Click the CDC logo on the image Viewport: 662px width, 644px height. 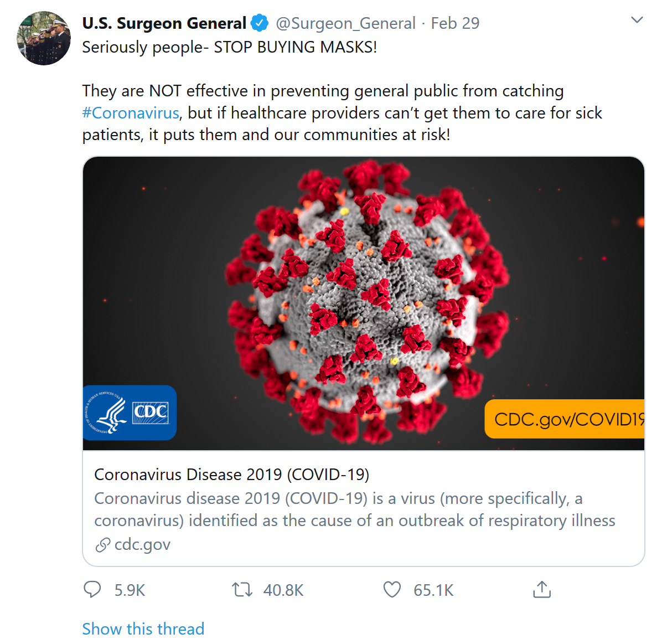coord(130,413)
